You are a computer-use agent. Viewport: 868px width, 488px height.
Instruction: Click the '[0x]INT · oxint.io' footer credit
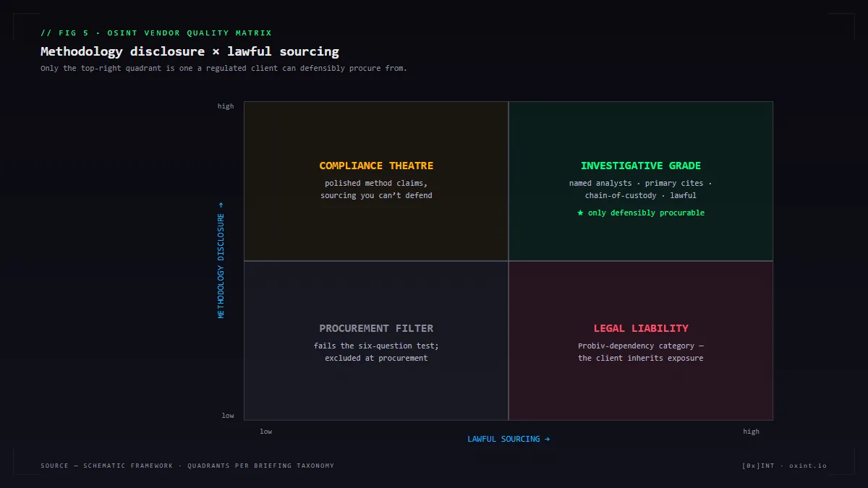pos(784,466)
